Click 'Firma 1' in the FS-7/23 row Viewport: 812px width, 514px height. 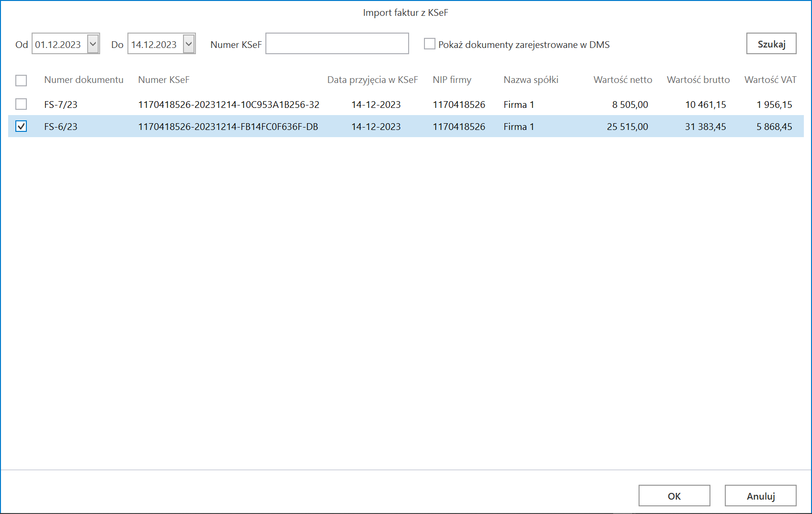point(519,105)
